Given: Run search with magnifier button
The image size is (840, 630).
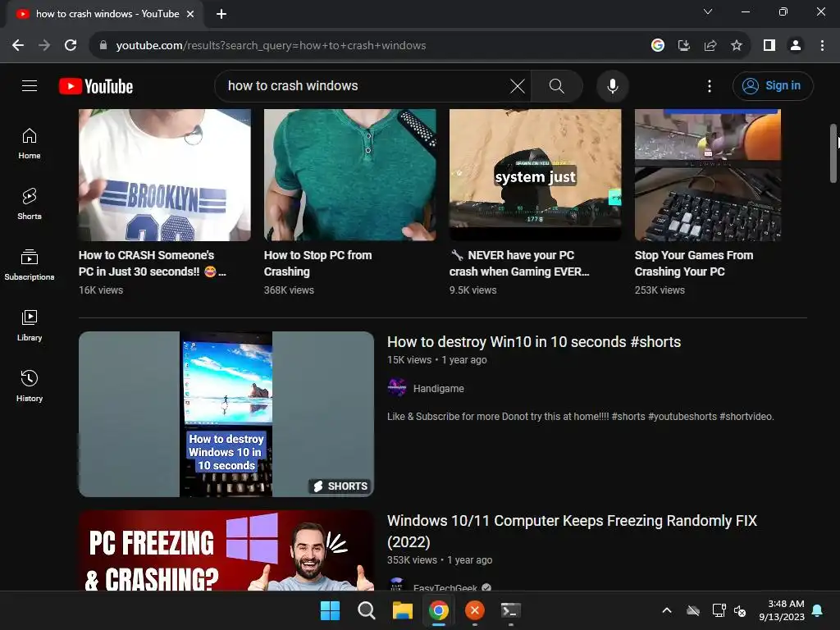Looking at the screenshot, I should coord(557,85).
